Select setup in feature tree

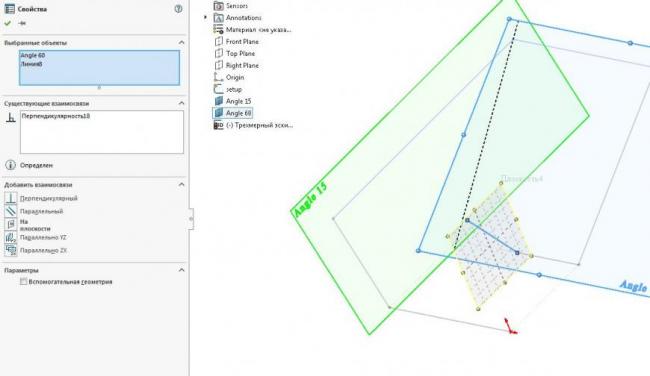[x=234, y=89]
